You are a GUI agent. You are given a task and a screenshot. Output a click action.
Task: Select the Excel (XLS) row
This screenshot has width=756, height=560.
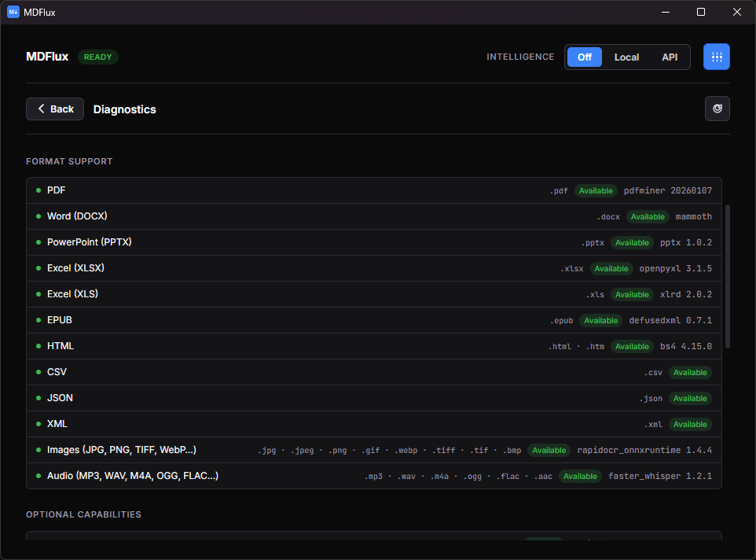(x=374, y=294)
